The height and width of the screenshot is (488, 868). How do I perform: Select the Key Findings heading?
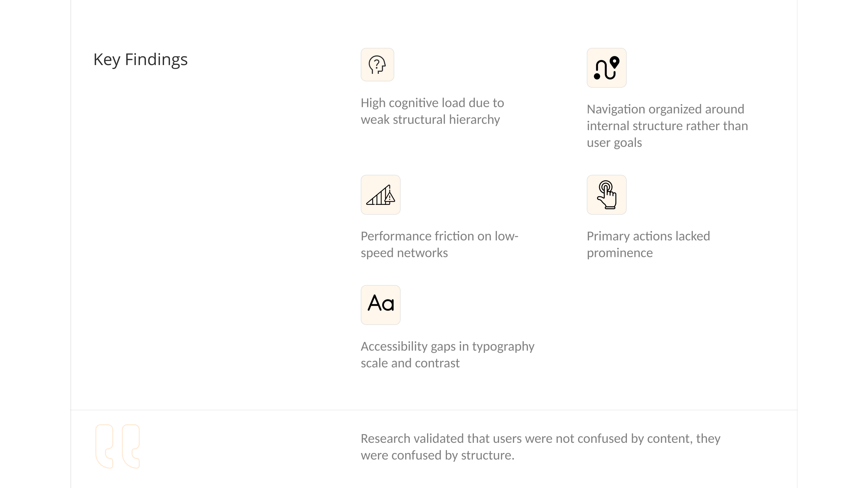(x=140, y=60)
